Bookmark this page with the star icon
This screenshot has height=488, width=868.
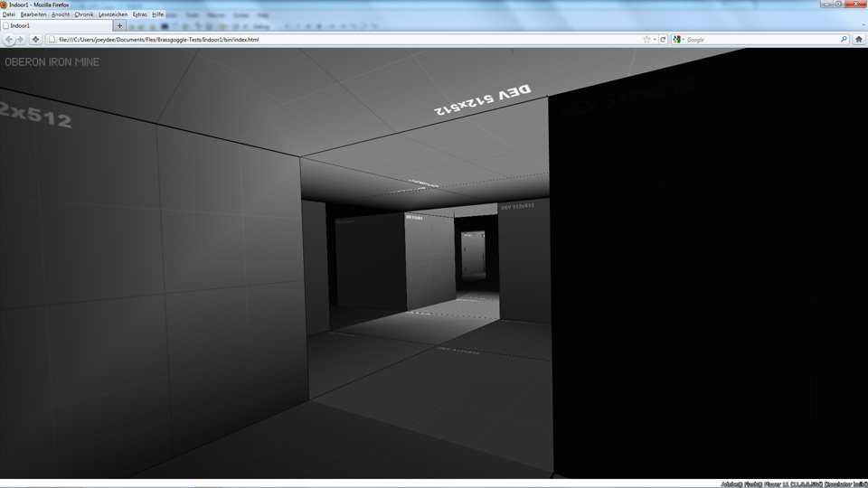(x=646, y=40)
